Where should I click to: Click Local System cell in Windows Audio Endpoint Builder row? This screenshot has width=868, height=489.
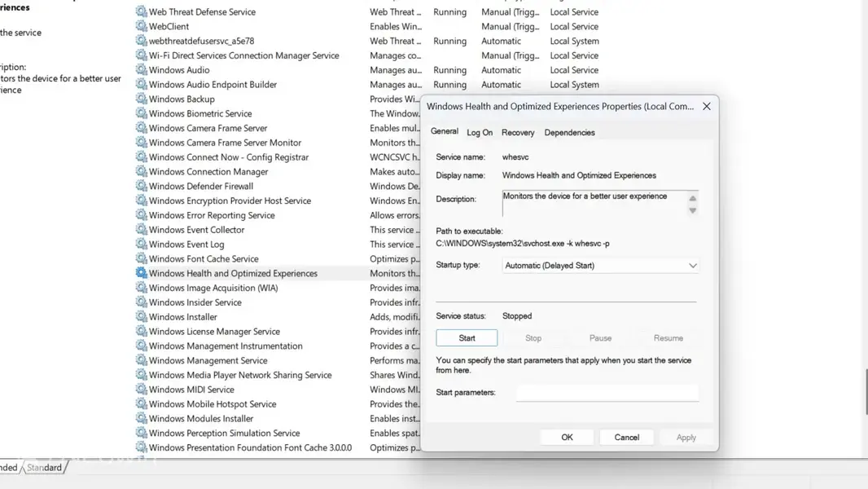[x=574, y=84]
